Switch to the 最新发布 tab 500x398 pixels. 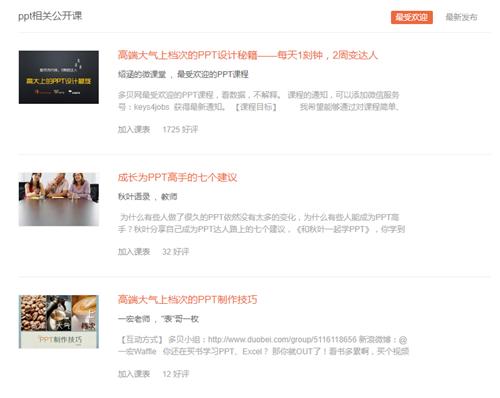(x=461, y=17)
